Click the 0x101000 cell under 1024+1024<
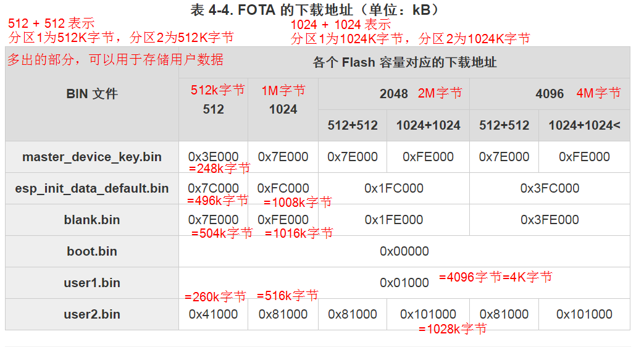 (584, 314)
